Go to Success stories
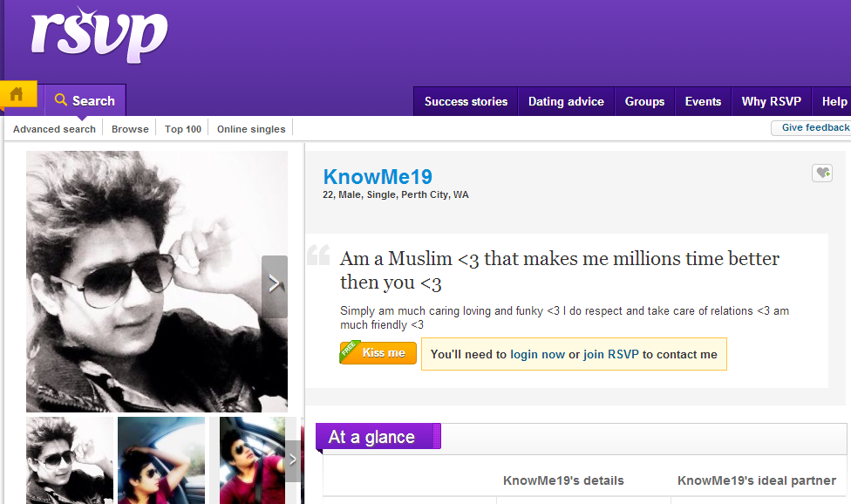851x504 pixels. point(466,101)
